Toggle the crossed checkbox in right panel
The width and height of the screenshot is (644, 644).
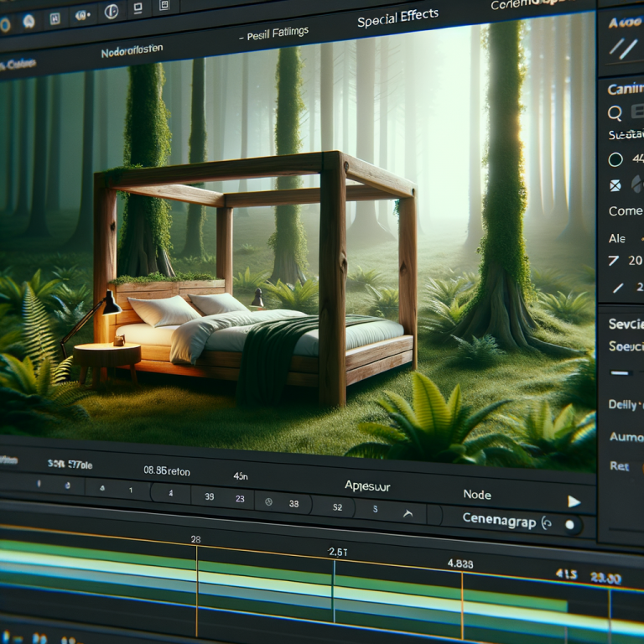615,185
